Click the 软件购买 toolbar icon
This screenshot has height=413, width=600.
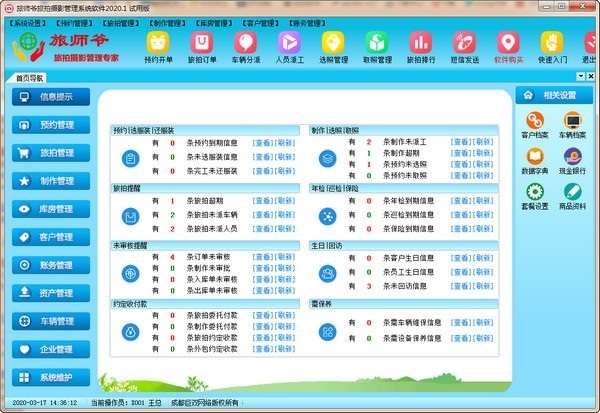tap(509, 47)
